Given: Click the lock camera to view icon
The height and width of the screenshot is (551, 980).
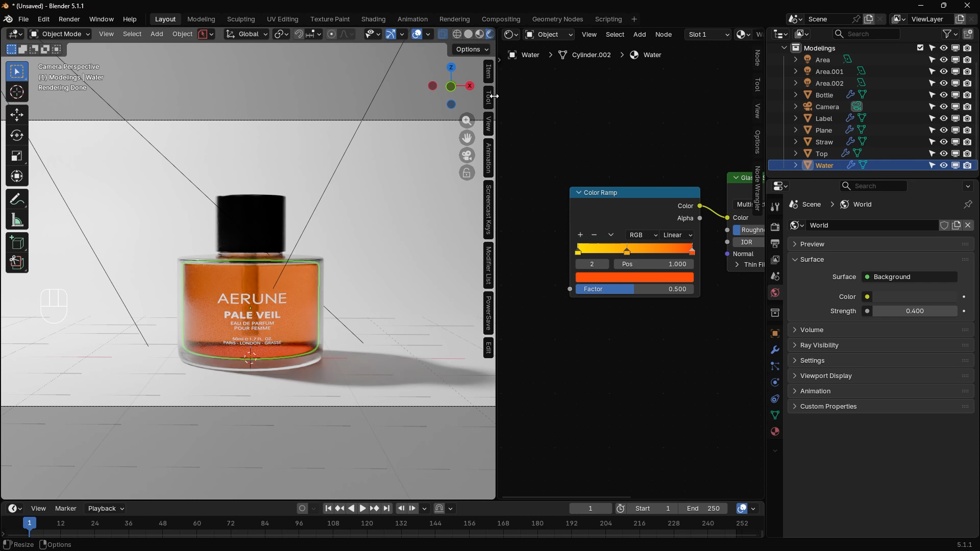Looking at the screenshot, I should [467, 173].
